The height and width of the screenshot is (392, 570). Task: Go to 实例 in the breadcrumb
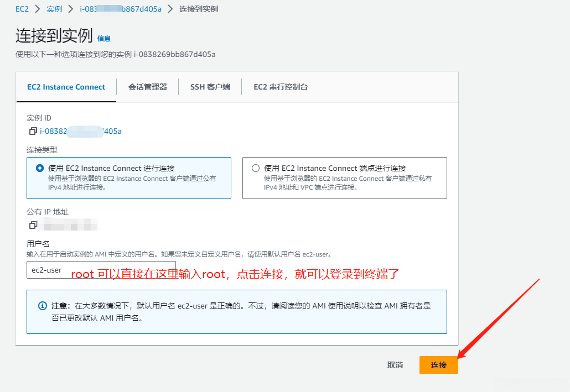[x=54, y=9]
